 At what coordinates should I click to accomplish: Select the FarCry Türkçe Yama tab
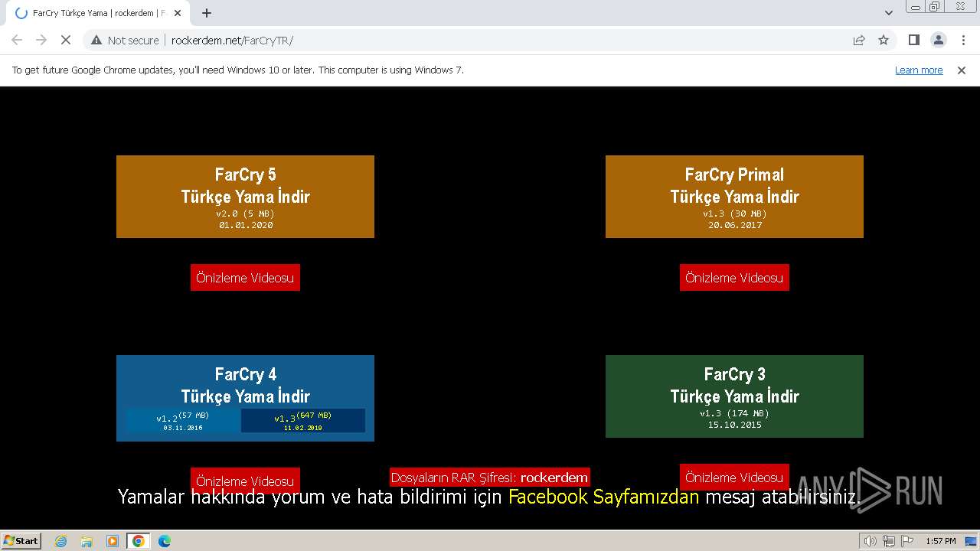100,13
